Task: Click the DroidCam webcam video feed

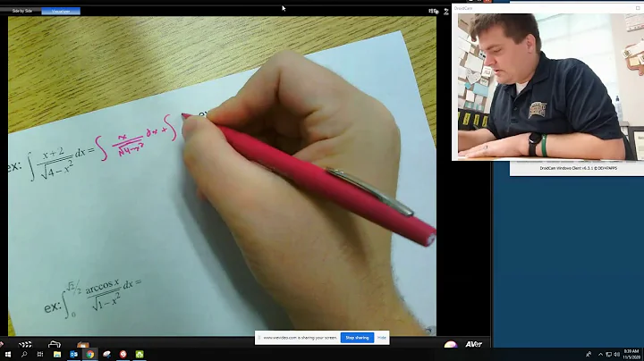Action: click(x=551, y=86)
